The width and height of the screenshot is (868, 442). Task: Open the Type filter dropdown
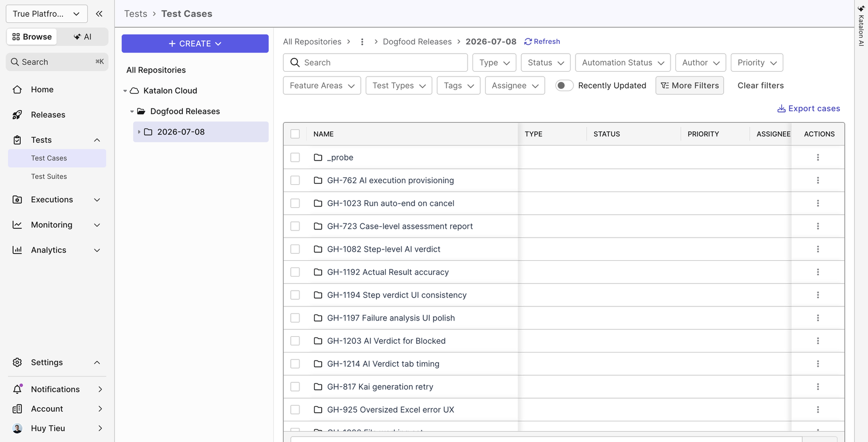pos(494,62)
